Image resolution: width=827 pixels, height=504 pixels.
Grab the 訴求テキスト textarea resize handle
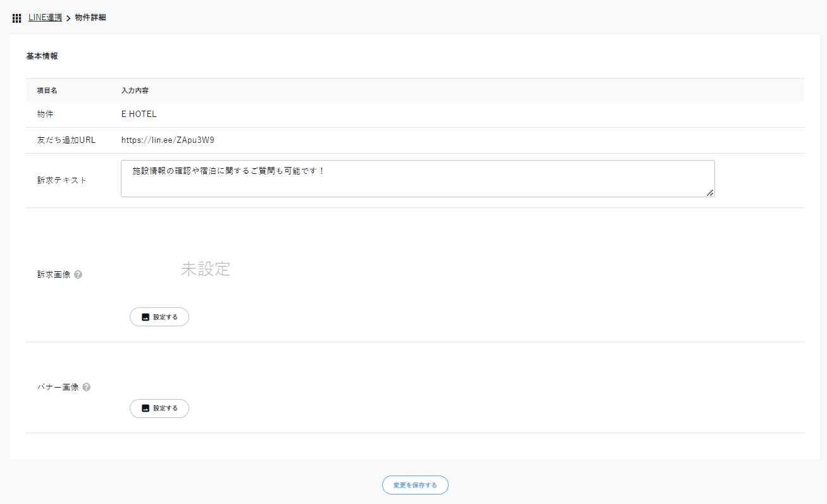point(710,193)
